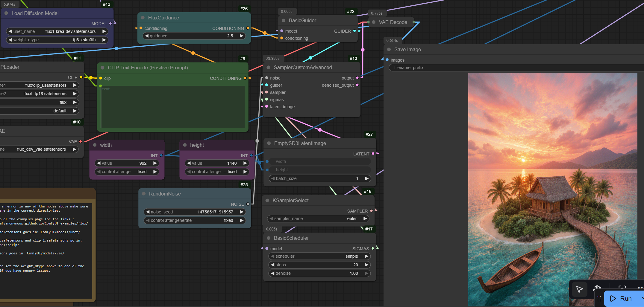Image resolution: width=644 pixels, height=307 pixels.
Task: Increase height value 1440 with right arrow
Action: pyautogui.click(x=245, y=163)
